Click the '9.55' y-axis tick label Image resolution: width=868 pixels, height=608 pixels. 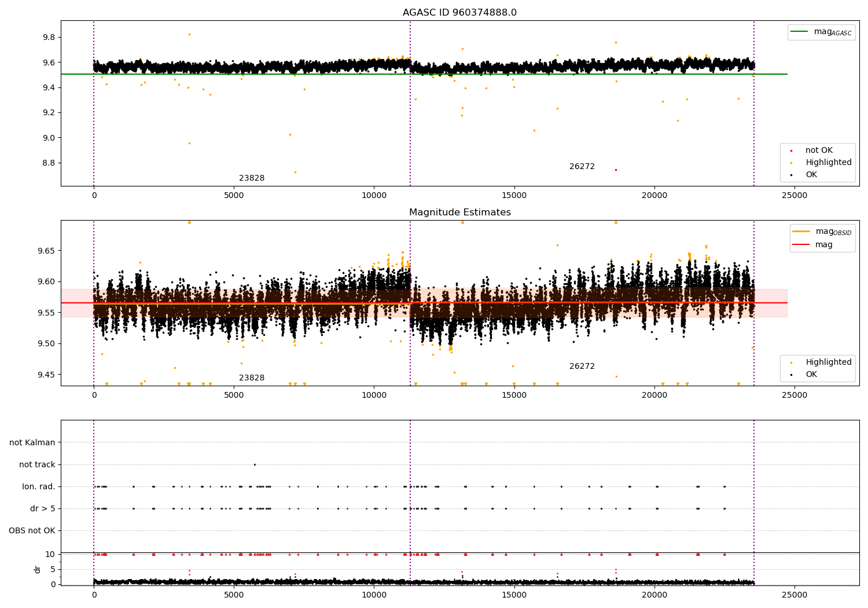(47, 313)
